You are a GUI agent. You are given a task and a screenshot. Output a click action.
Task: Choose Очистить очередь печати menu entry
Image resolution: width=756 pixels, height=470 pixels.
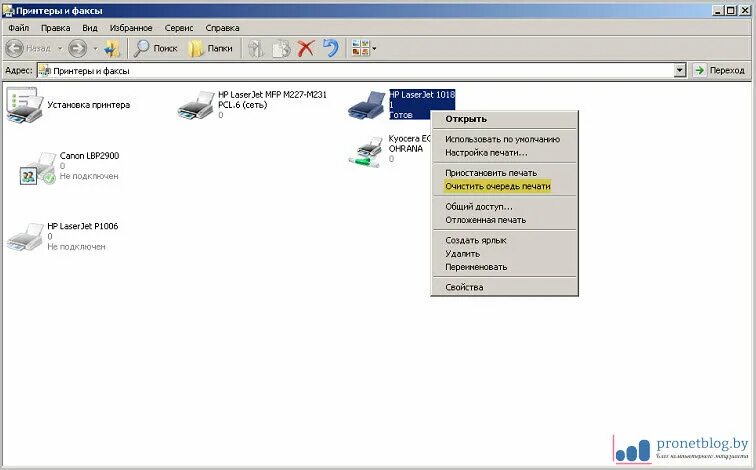click(504, 186)
